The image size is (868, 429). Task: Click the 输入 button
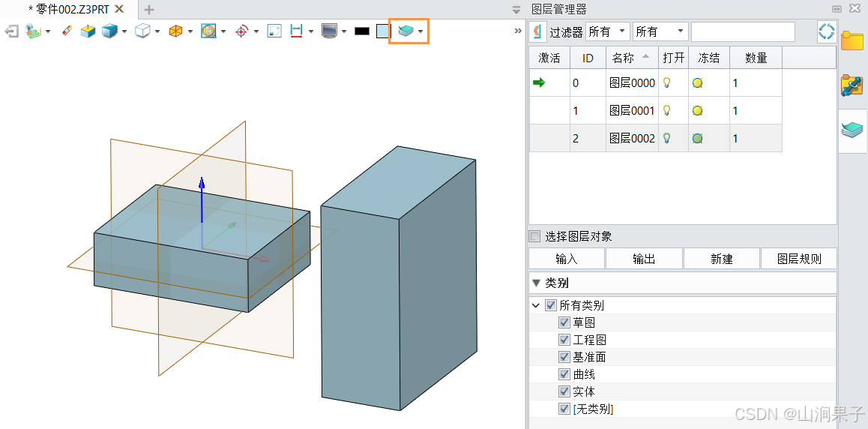coord(567,259)
